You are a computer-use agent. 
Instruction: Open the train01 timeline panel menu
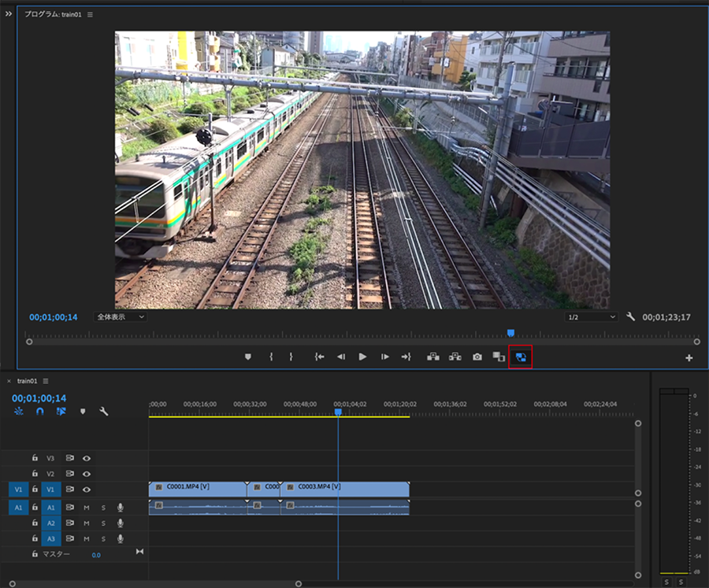coord(46,381)
